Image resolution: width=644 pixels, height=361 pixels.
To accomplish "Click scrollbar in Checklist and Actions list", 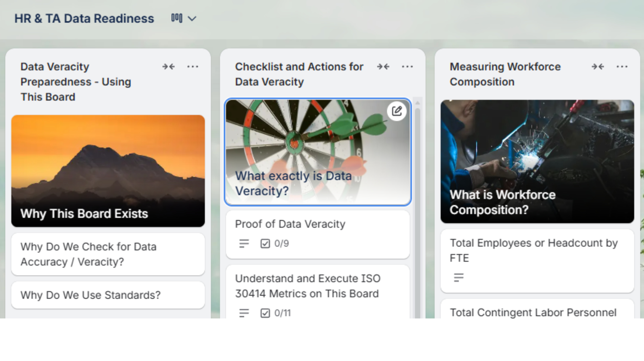I will pos(418,201).
